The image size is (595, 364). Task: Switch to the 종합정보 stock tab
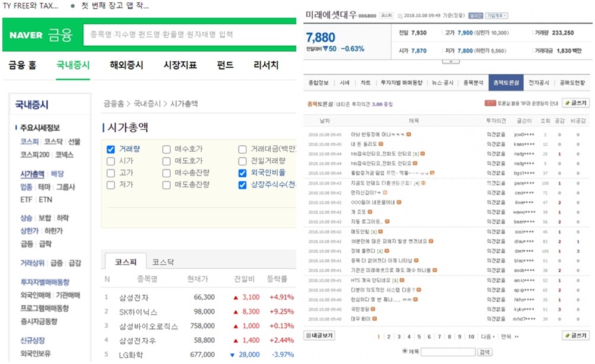coord(318,83)
